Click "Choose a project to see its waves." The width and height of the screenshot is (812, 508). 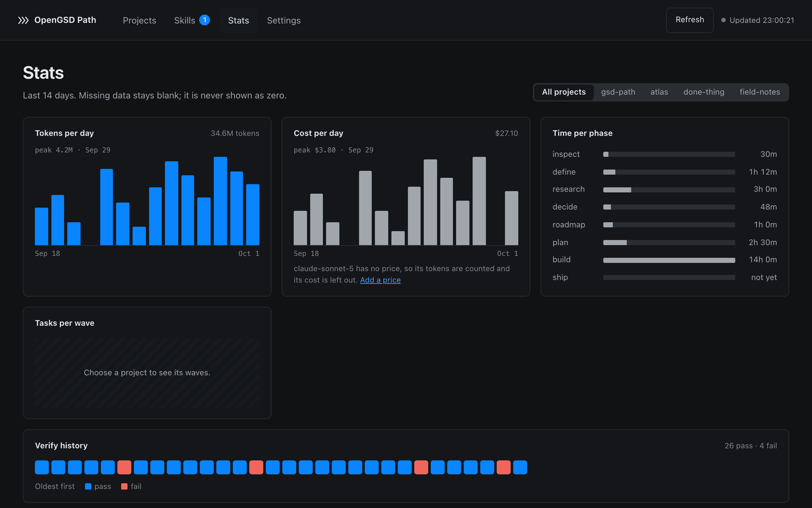pos(147,373)
